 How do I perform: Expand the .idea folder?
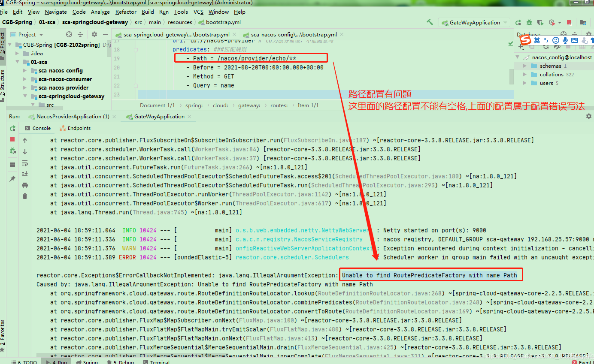click(17, 54)
